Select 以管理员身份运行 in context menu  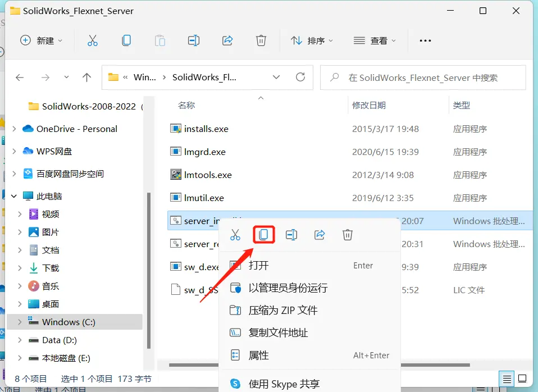click(x=309, y=288)
